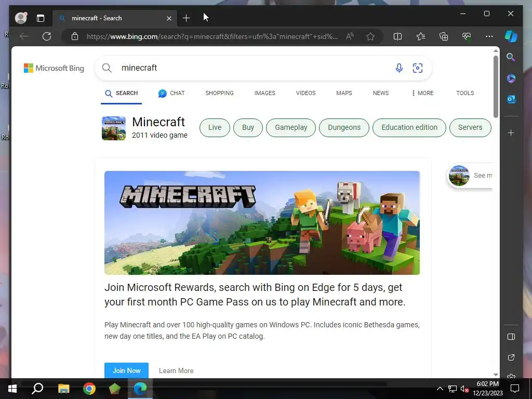Switch to the SHOPPING tab
The image size is (532, 399).
click(220, 94)
